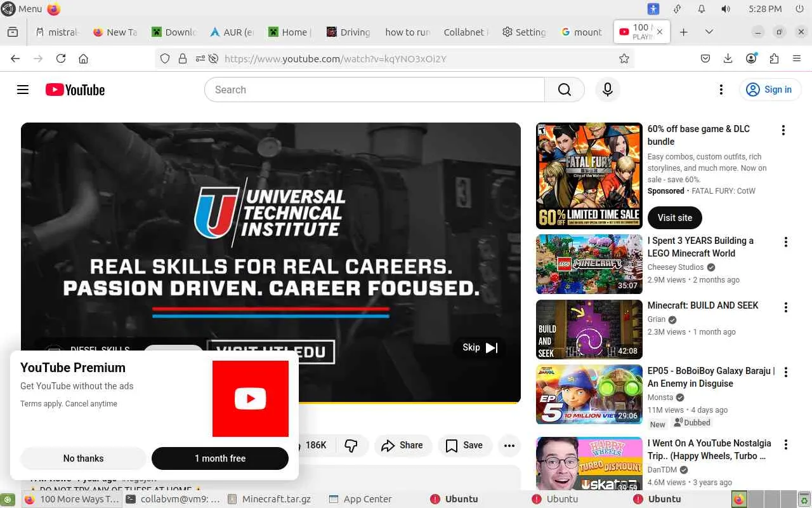
Task: Open options for YouTube Nostalgia Trip video
Action: tap(786, 444)
